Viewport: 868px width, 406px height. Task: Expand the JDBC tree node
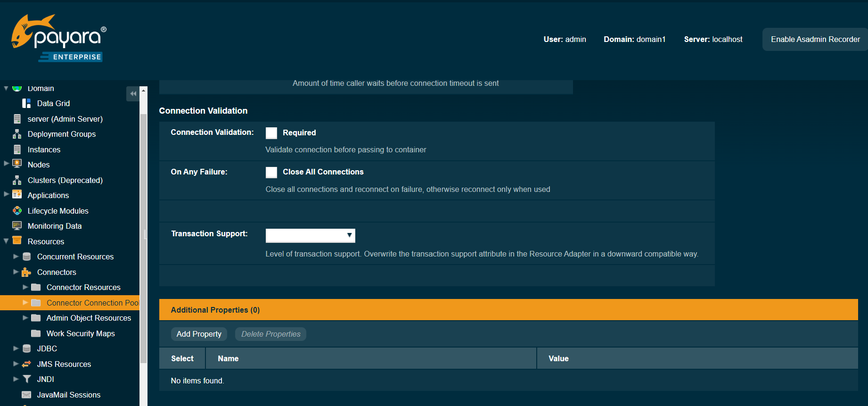click(16, 348)
